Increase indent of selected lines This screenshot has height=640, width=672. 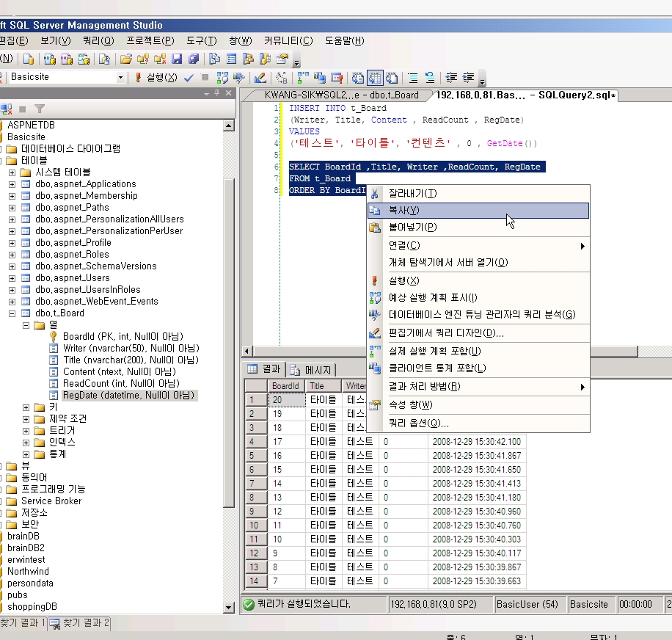coord(469,78)
